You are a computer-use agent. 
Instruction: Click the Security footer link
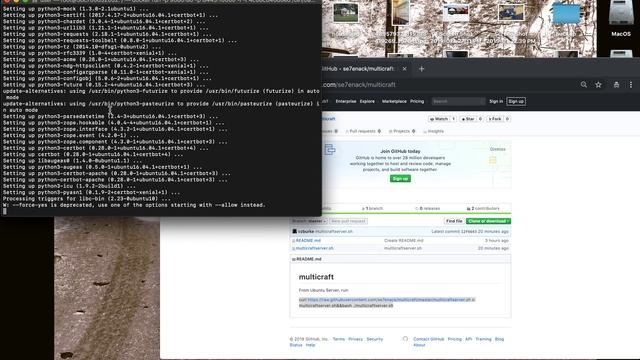click(x=374, y=339)
